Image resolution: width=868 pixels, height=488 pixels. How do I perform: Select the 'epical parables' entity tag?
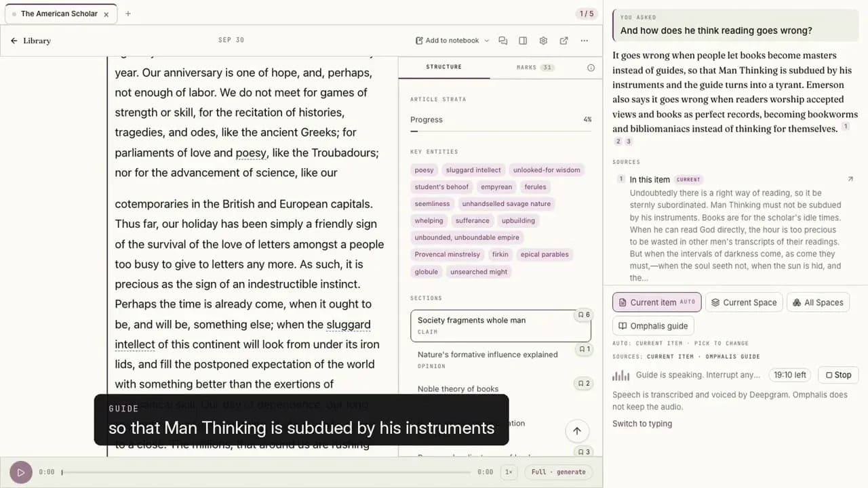pos(545,255)
